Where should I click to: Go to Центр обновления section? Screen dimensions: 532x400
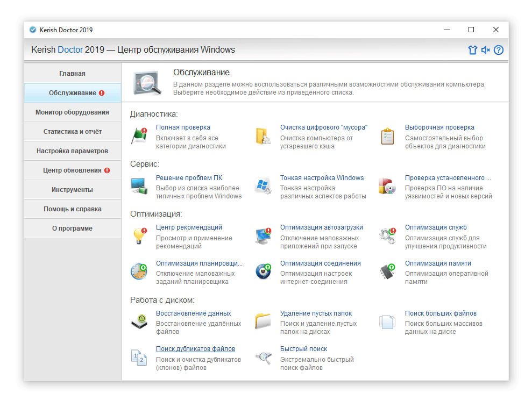click(x=72, y=170)
